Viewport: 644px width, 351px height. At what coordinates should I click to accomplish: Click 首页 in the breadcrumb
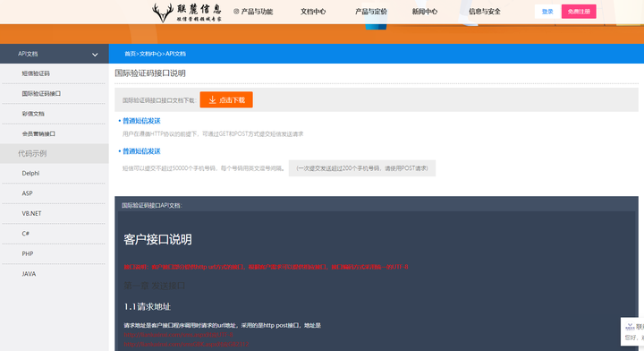point(130,54)
